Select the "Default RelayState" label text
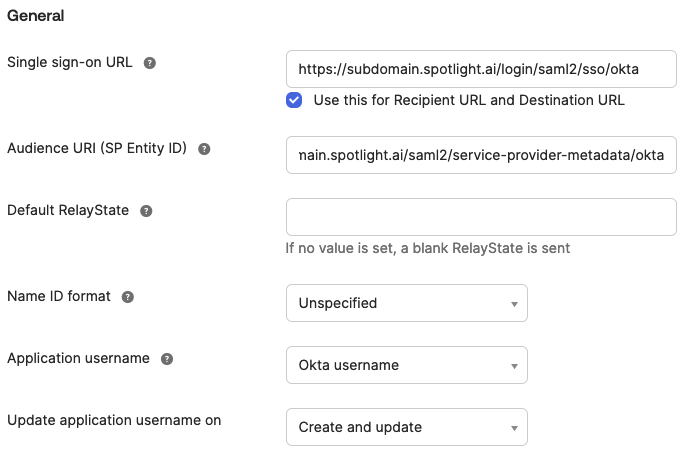The image size is (685, 457). click(68, 211)
